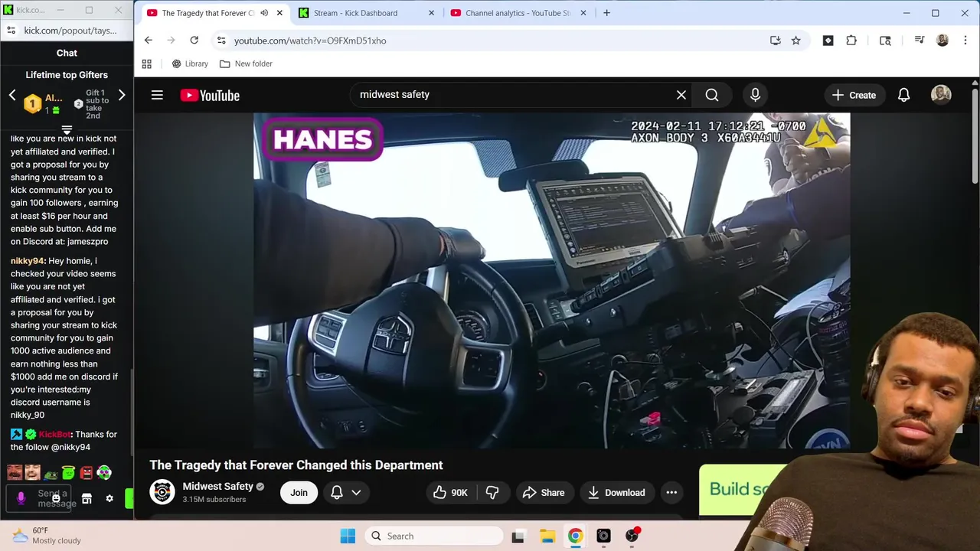
Task: Close the Kick Dashboard tab
Action: click(431, 13)
